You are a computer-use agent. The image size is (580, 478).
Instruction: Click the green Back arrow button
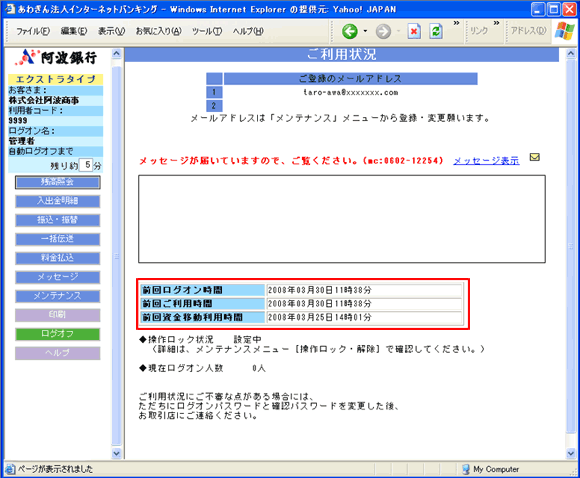pos(350,31)
